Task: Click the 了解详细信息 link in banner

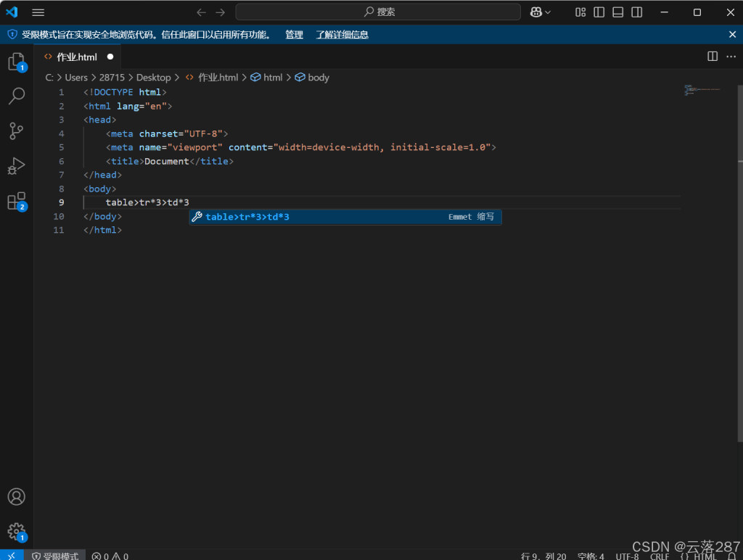Action: tap(342, 35)
